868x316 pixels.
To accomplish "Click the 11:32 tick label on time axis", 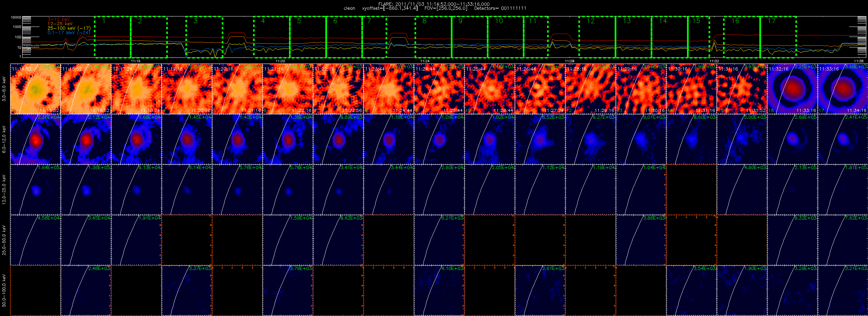I will tap(714, 61).
